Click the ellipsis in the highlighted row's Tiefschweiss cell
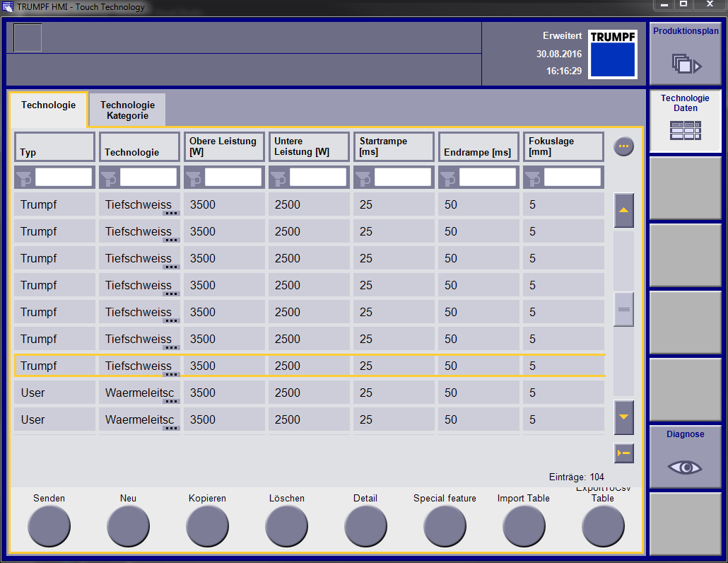The image size is (728, 563). pyautogui.click(x=171, y=374)
